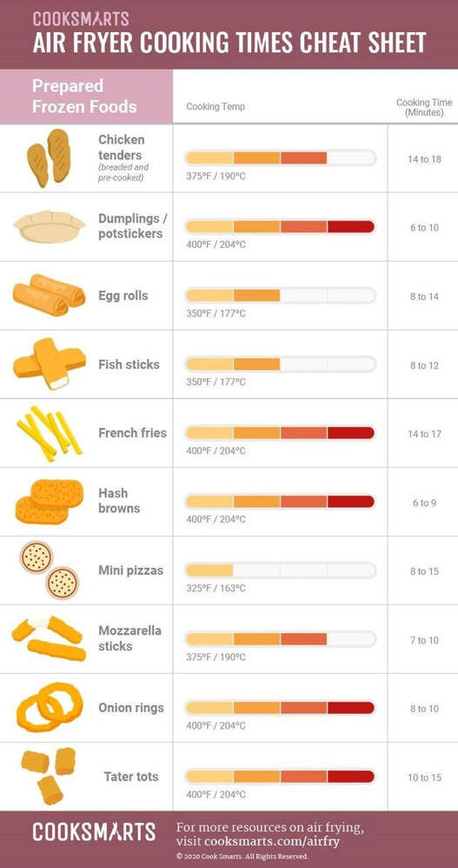The height and width of the screenshot is (868, 458).
Task: Click the onion rings illustration
Action: [x=50, y=707]
